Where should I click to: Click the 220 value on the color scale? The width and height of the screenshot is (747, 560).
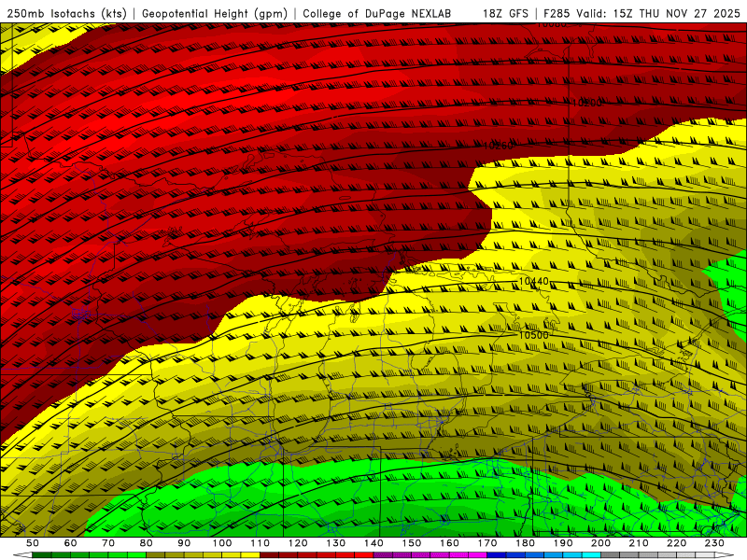tap(677, 543)
